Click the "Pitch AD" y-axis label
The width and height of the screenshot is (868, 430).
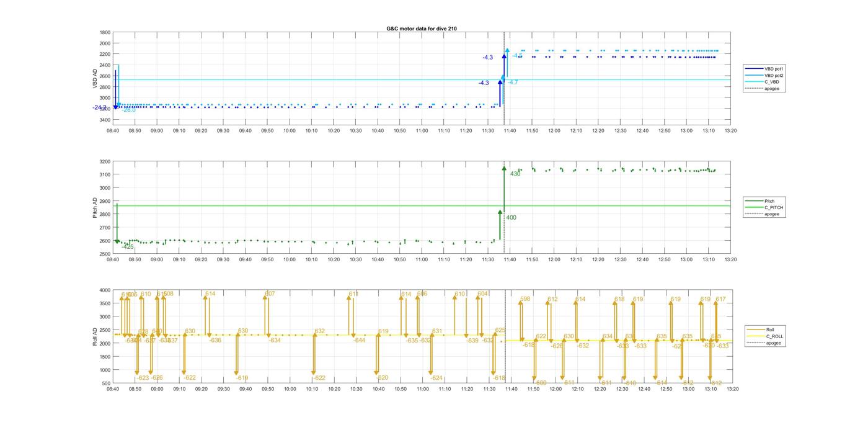[95, 208]
